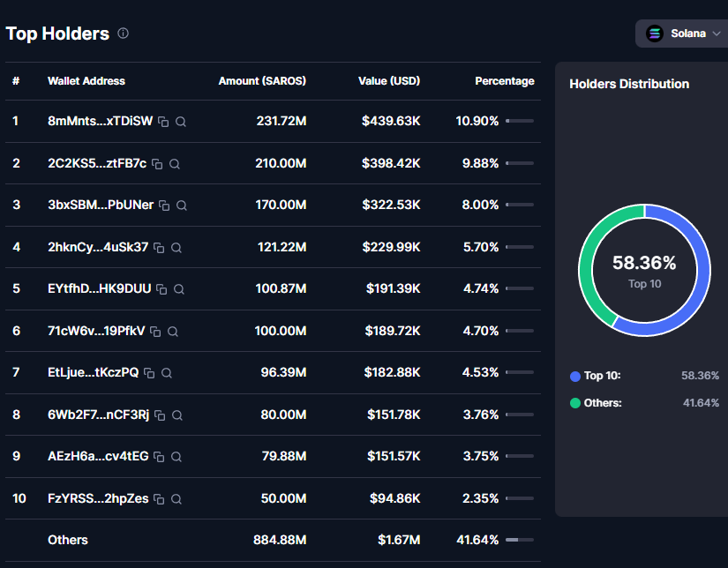Copy the FzYRSS...2hpZes wallet address
The width and height of the screenshot is (728, 568).
[160, 499]
